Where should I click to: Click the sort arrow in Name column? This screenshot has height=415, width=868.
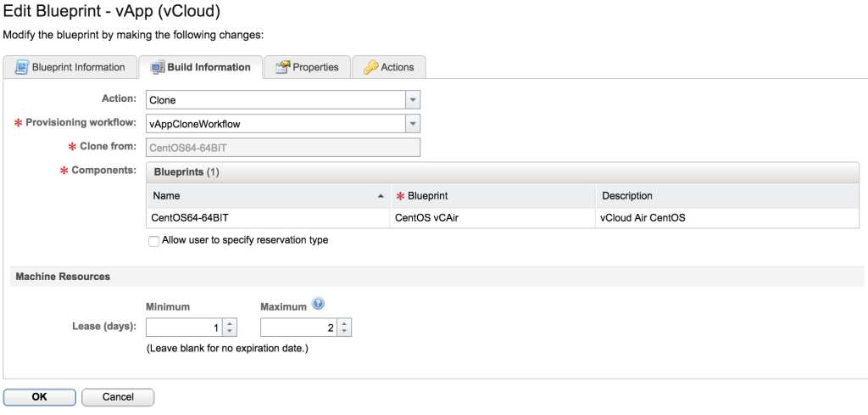pos(380,196)
